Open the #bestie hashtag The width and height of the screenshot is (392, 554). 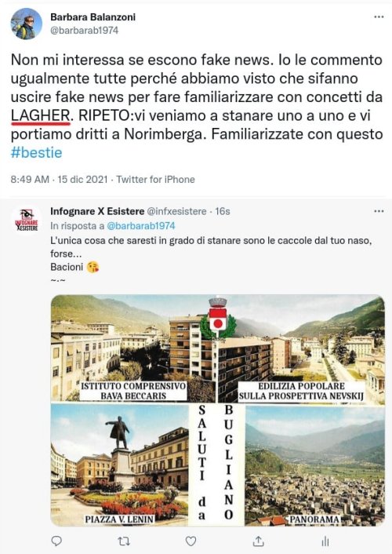click(36, 153)
